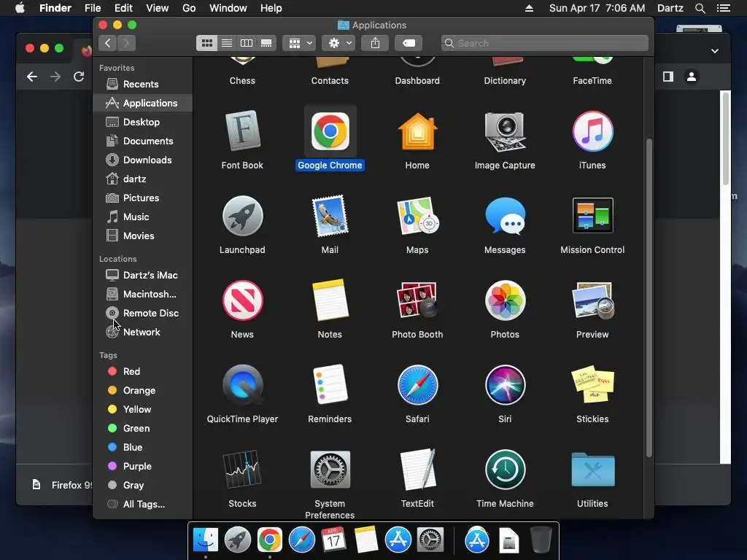Open the Window menu

click(x=228, y=8)
